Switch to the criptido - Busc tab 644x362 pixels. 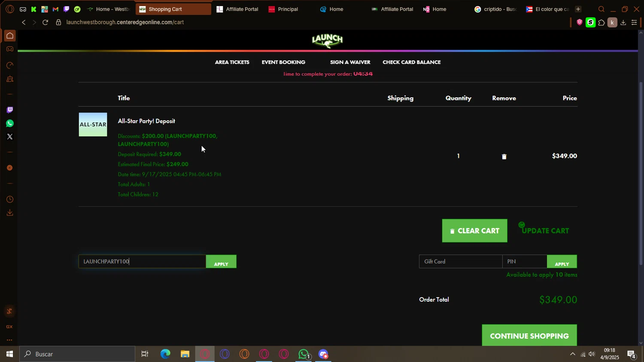(495, 9)
